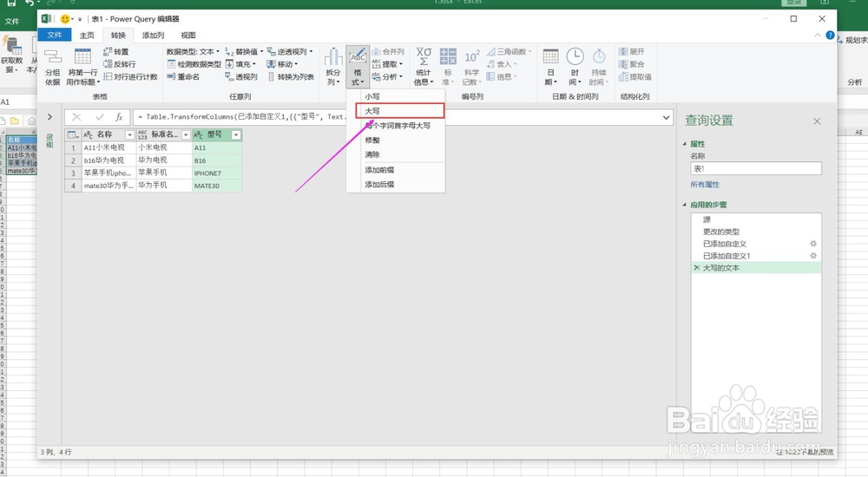Image resolution: width=868 pixels, height=477 pixels.
Task: Click the formula bar confirm checkmark
Action: click(x=100, y=117)
